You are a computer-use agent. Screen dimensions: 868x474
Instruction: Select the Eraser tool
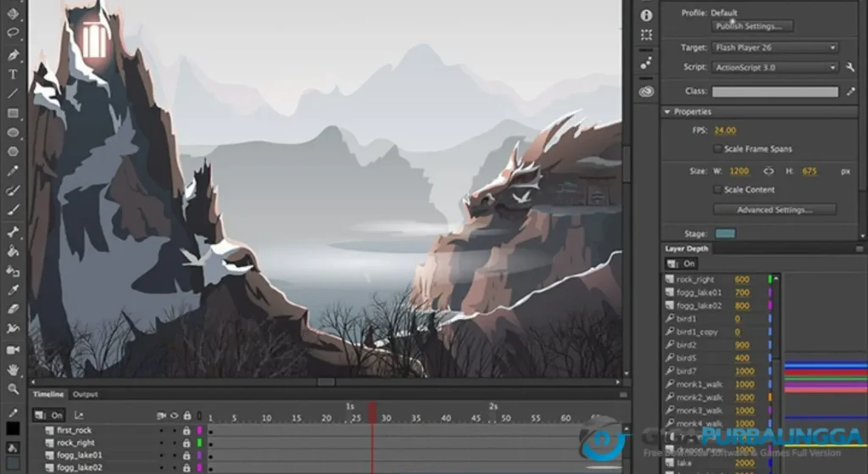point(12,309)
